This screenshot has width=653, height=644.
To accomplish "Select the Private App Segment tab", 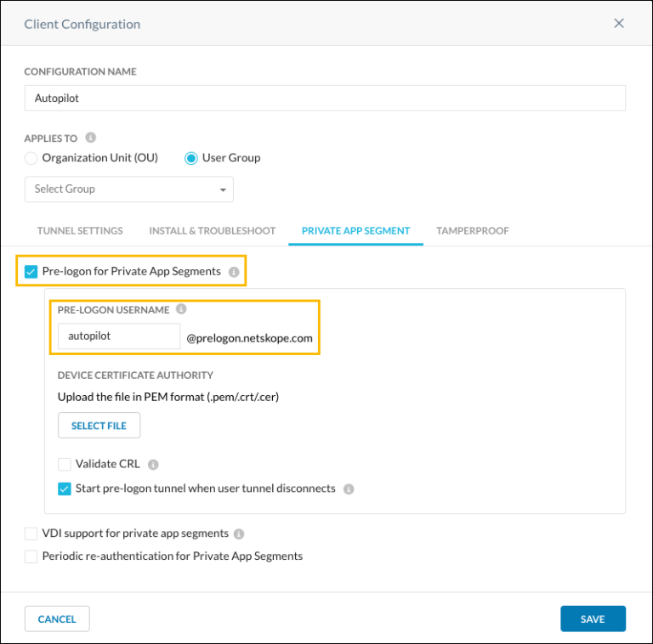I will pos(355,231).
